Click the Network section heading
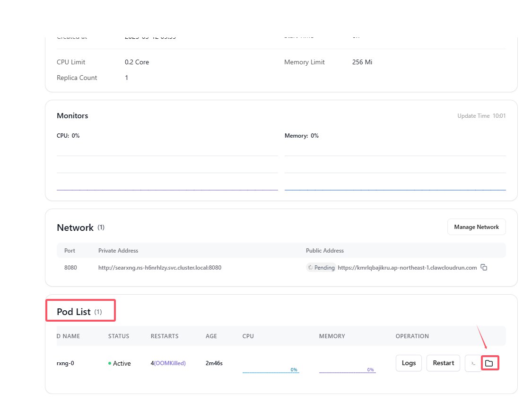 click(x=75, y=228)
